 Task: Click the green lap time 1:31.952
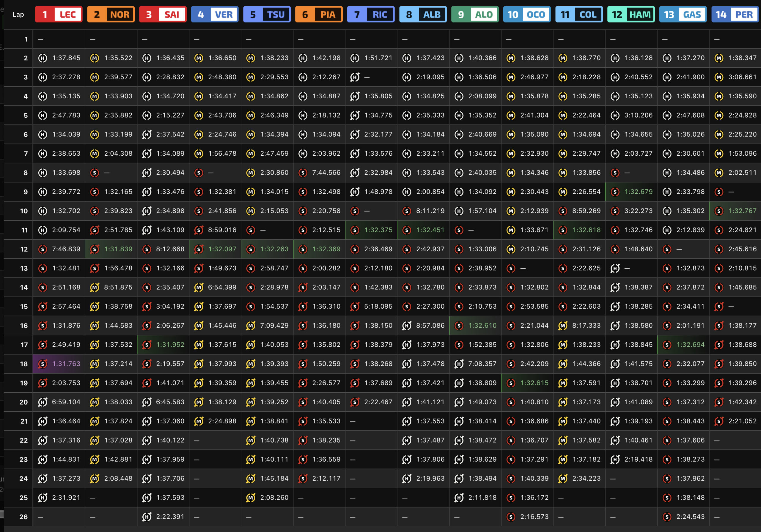[170, 345]
